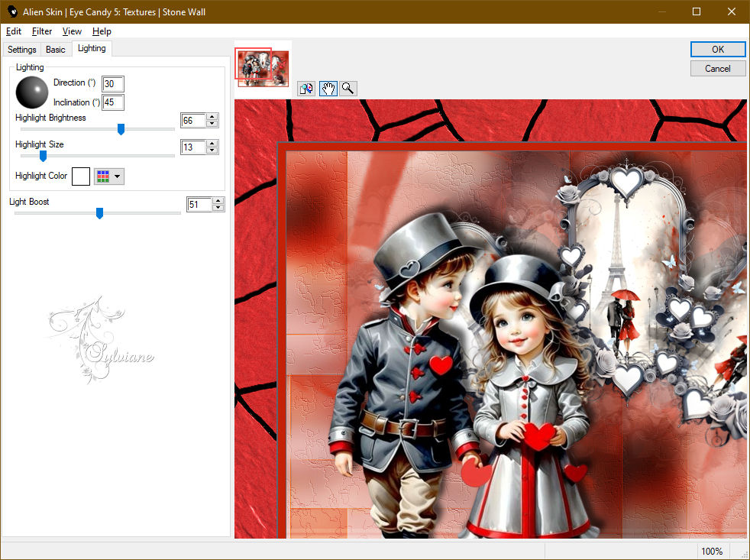Increase Highlight Size with up arrow

(212, 144)
